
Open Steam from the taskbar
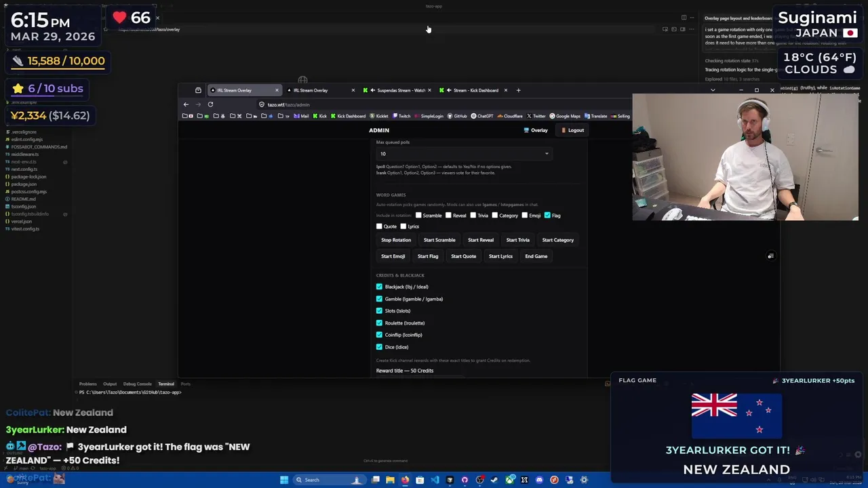[x=494, y=480]
